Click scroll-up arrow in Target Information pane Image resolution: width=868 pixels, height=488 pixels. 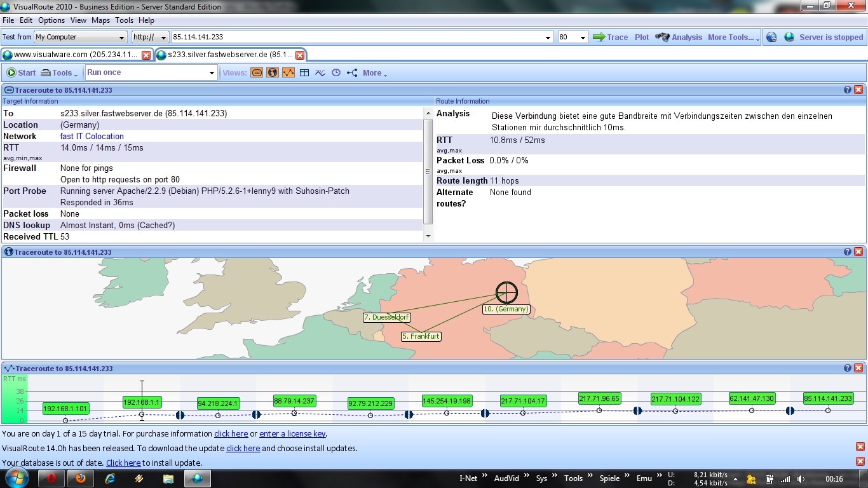tap(428, 112)
